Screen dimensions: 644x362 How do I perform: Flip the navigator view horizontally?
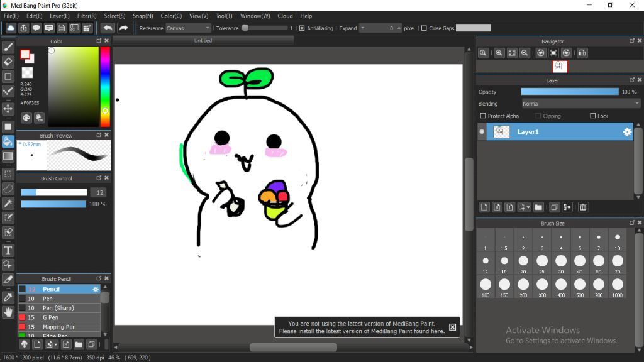(x=582, y=53)
